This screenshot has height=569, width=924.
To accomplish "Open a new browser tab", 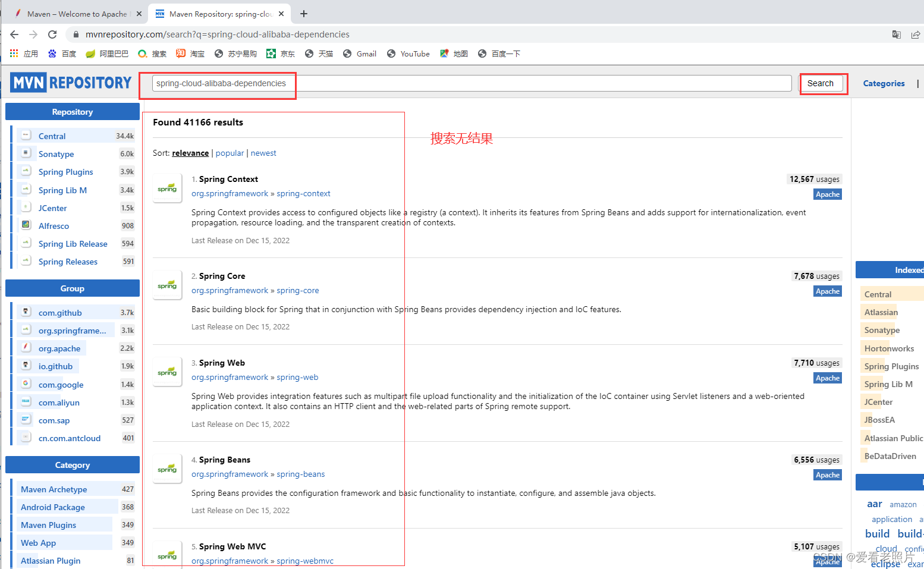I will coord(304,14).
